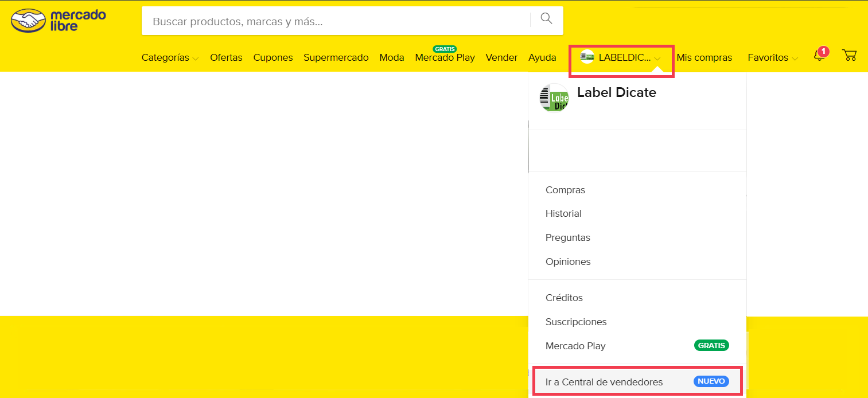The image size is (868, 398).
Task: Click the green GRATIS badge in dropdown
Action: (711, 345)
